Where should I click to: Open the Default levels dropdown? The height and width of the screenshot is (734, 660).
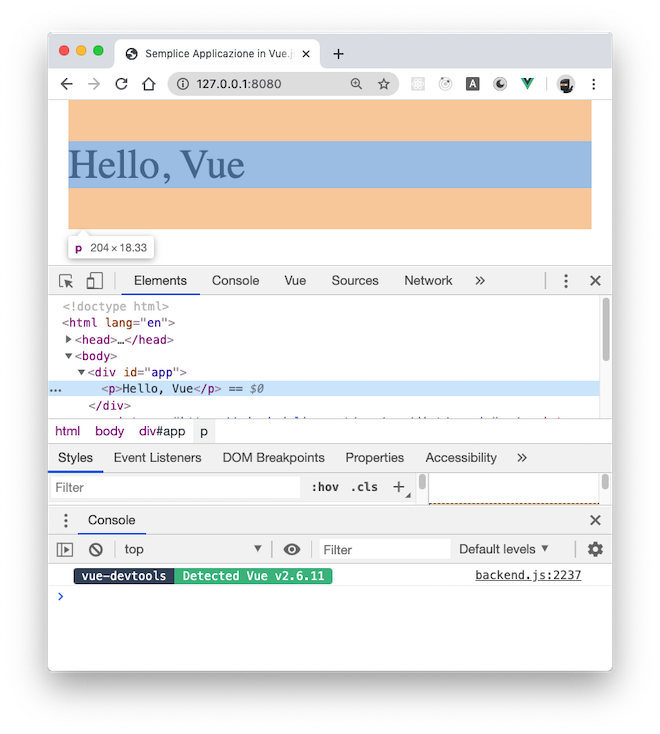(504, 549)
